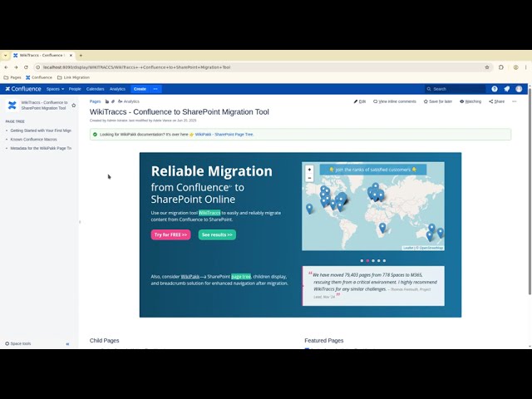Click the Share button

497,101
